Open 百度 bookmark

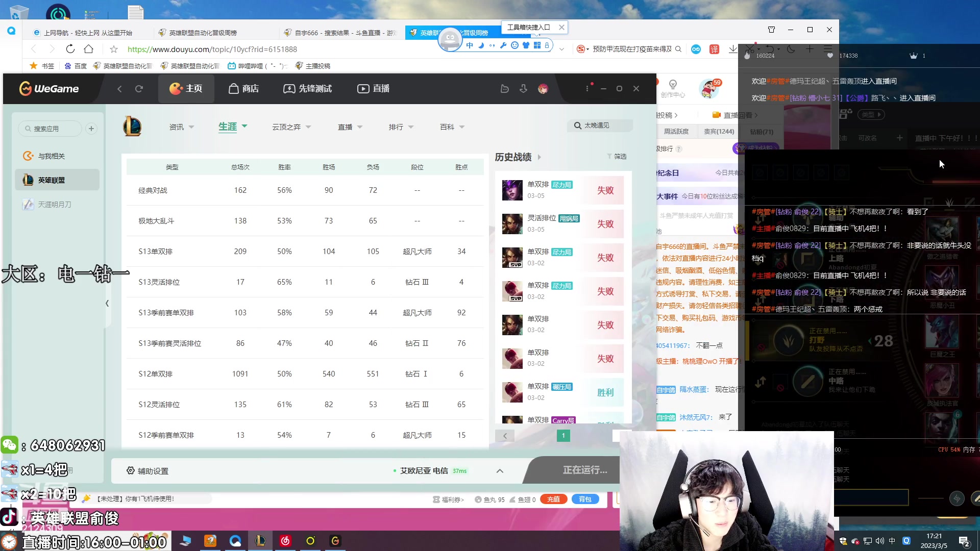[76, 66]
